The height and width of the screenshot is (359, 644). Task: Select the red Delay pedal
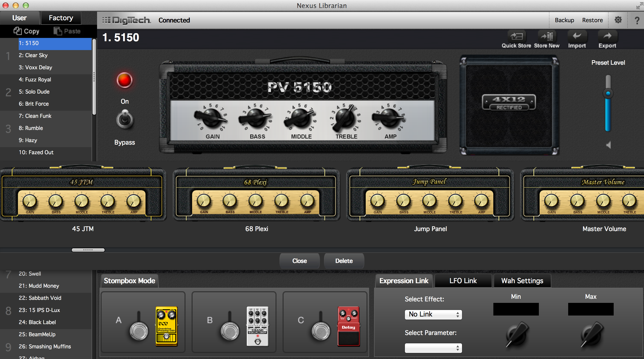[x=349, y=326]
